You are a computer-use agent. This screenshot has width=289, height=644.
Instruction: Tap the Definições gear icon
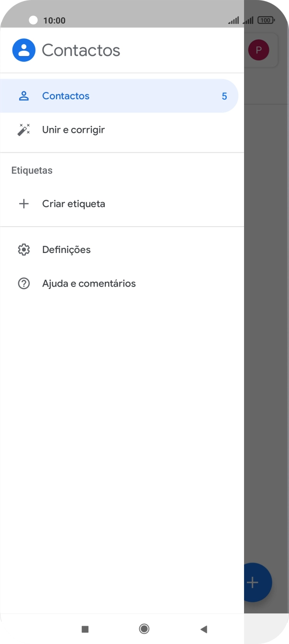(23, 249)
